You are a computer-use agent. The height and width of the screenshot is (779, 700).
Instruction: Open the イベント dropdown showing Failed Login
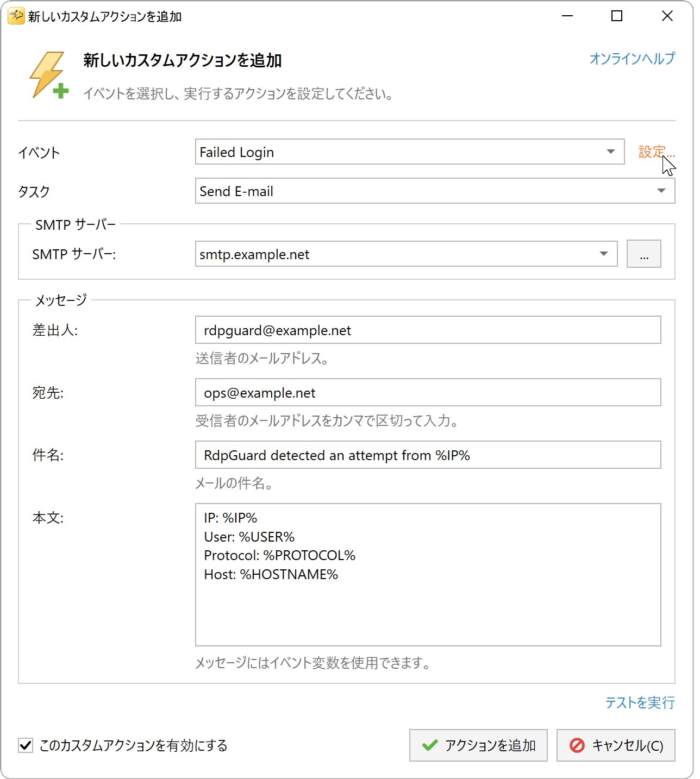tap(410, 152)
